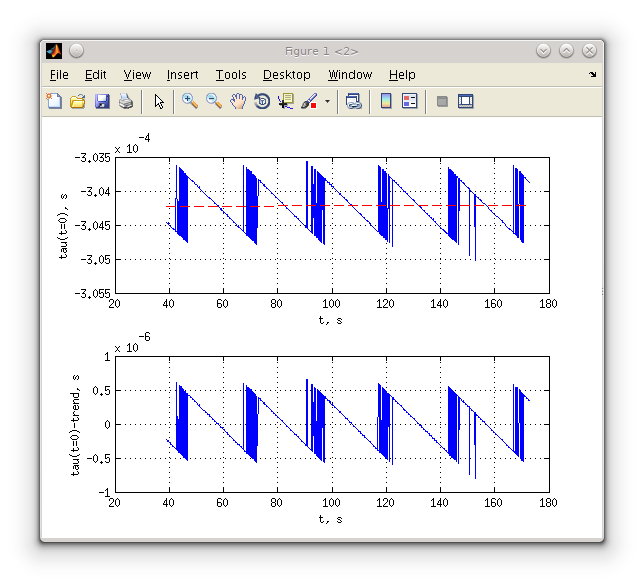This screenshot has width=644, height=582.
Task: Save the figure with the floppy disk icon
Action: 102,101
